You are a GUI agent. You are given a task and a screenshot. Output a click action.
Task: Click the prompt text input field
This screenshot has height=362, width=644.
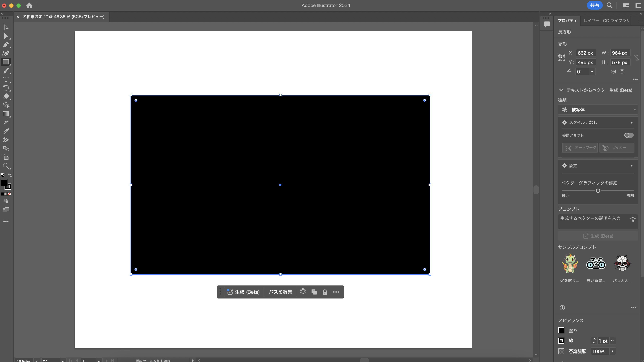click(598, 221)
